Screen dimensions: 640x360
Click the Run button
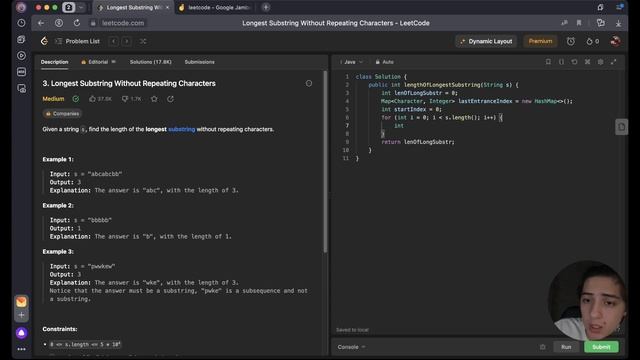coord(566,347)
